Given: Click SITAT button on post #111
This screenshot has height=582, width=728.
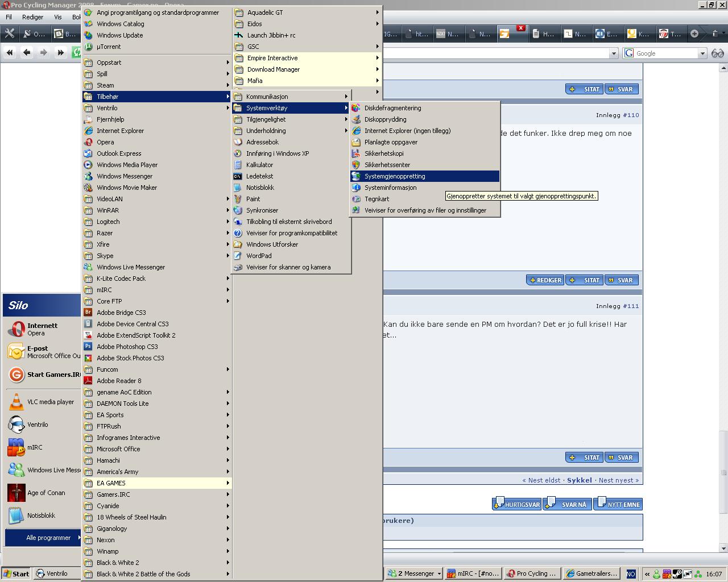Looking at the screenshot, I should pos(584,458).
